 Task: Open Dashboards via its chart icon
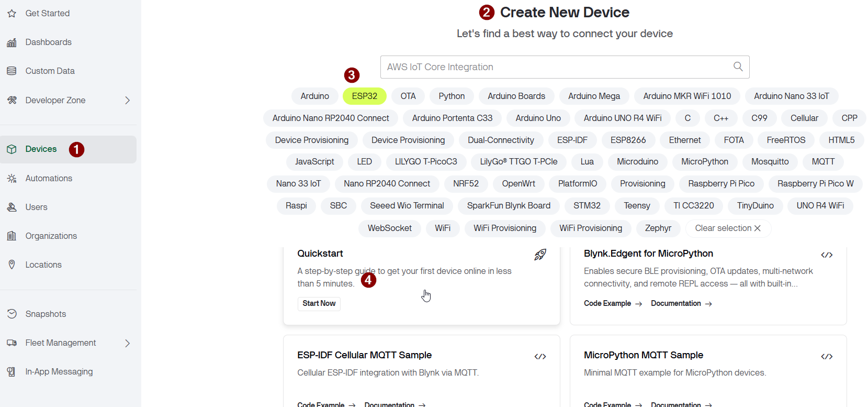point(12,42)
